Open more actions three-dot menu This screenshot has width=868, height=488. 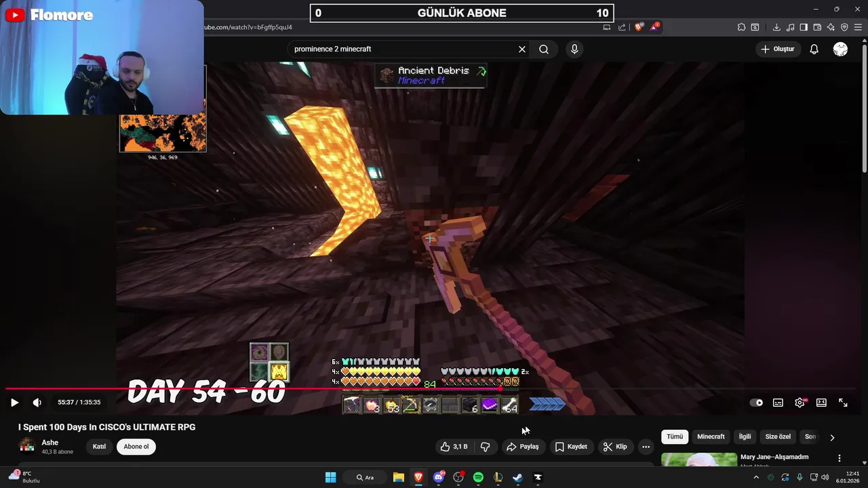coord(646,447)
